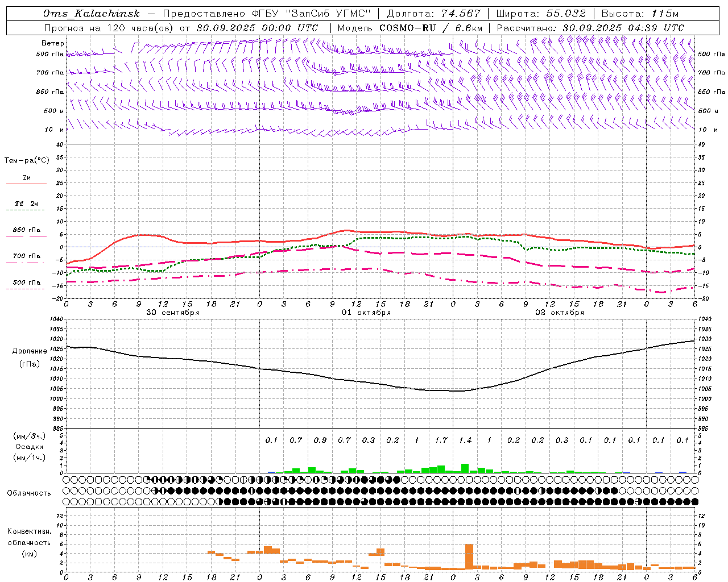Click the 'Конвективн.' convective cloud label
The image size is (728, 582).
pyautogui.click(x=29, y=531)
